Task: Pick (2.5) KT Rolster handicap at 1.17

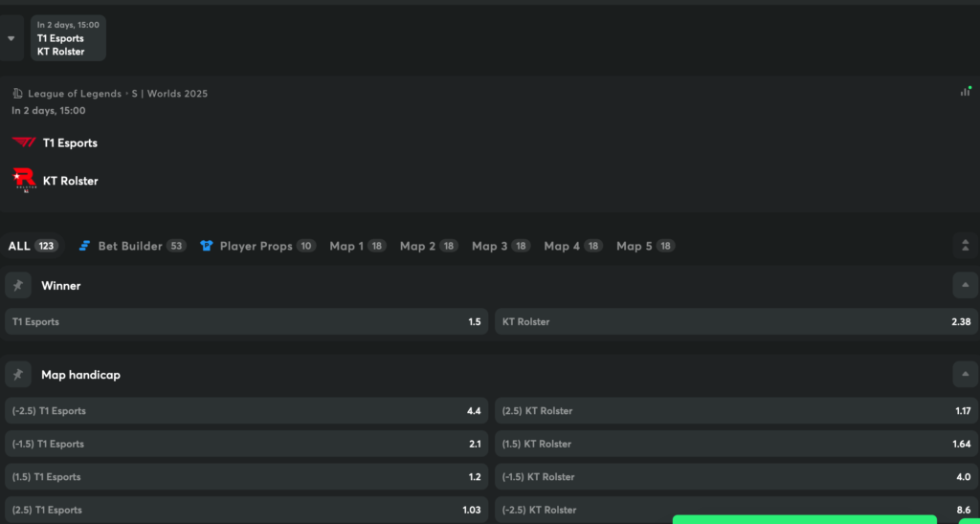Action: [736, 411]
